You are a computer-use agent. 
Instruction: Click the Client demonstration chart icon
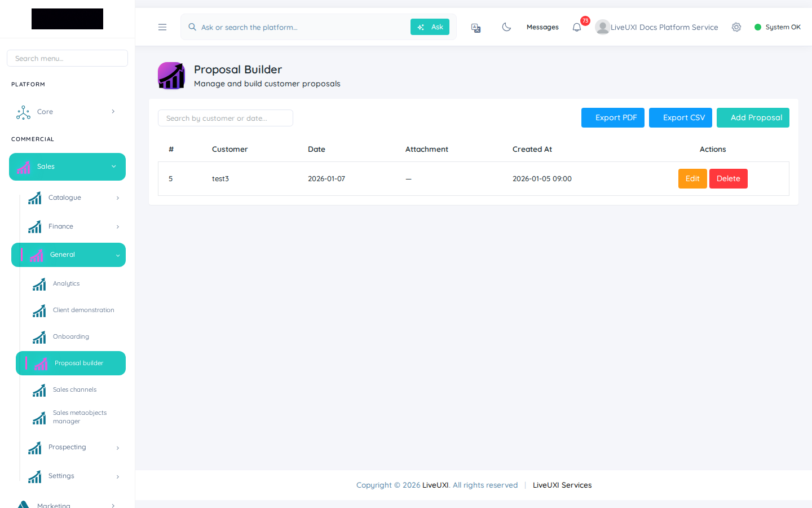[39, 310]
